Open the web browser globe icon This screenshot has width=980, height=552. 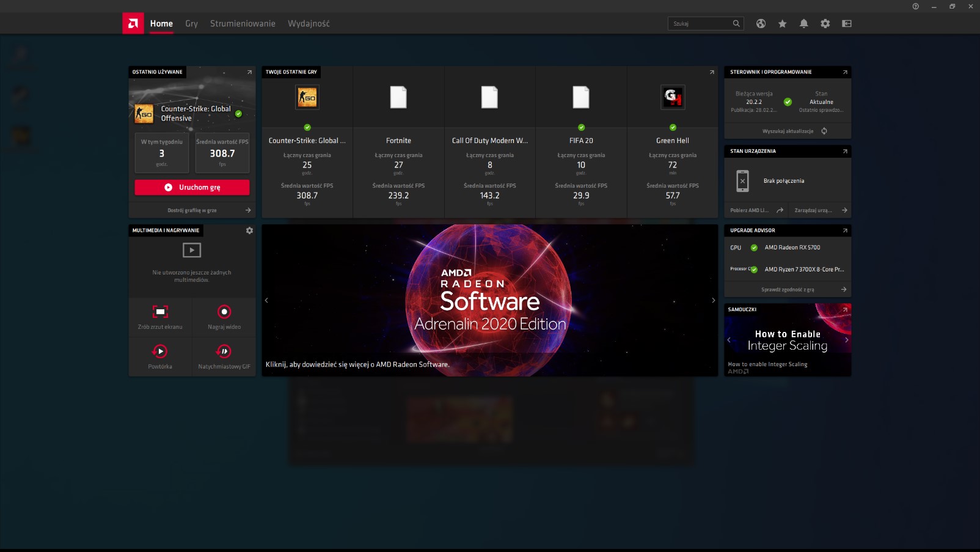[761, 23]
